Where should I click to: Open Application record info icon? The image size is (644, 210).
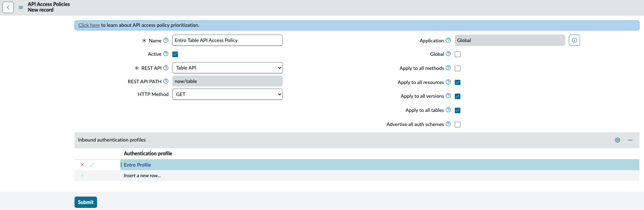574,40
